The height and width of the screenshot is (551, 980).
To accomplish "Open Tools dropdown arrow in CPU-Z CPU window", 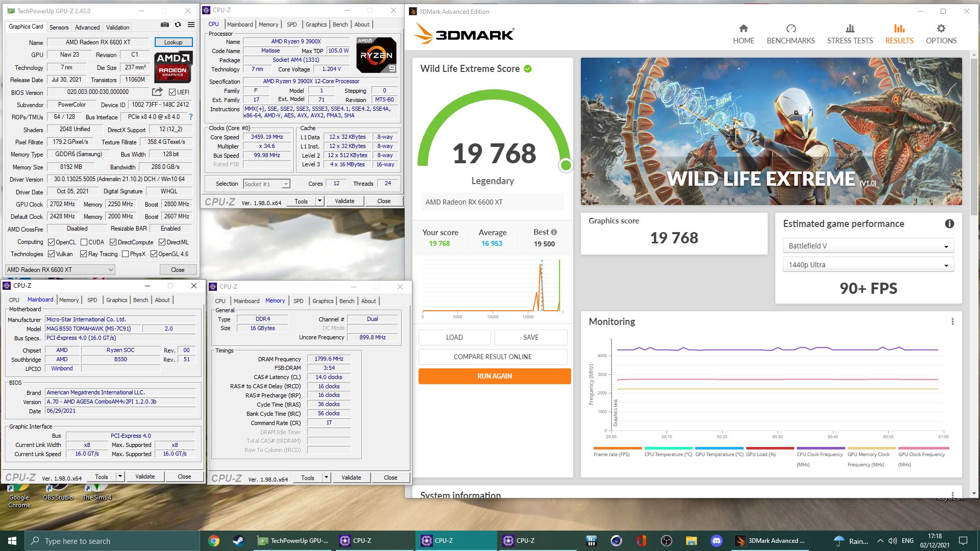I will click(320, 201).
